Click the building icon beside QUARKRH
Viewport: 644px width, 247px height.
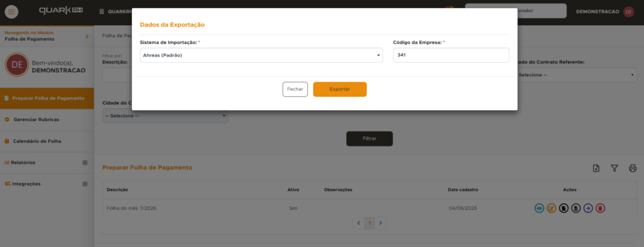point(102,11)
